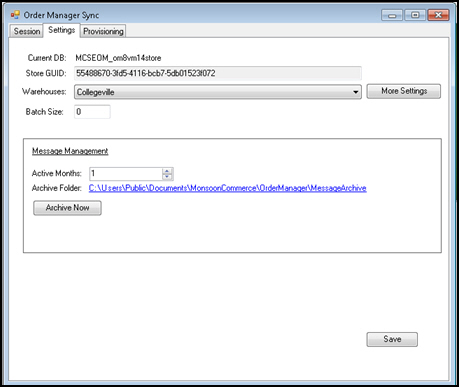459x387 pixels.
Task: Click the Store GUID field
Action: click(218, 73)
